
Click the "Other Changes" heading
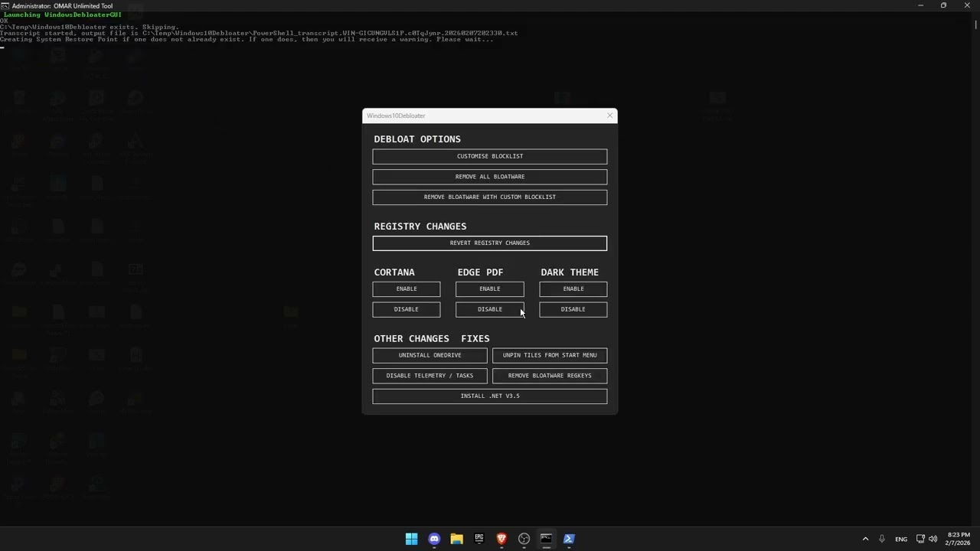(x=412, y=338)
